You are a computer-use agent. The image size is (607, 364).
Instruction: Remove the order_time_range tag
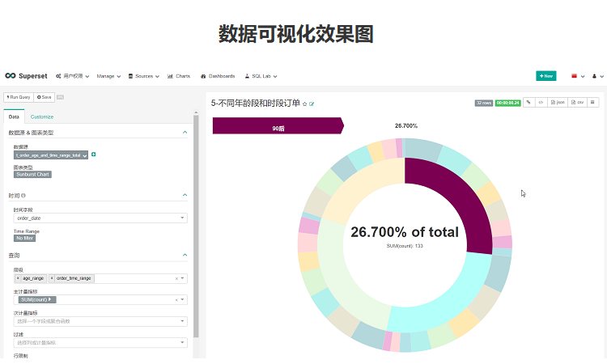coord(52,278)
